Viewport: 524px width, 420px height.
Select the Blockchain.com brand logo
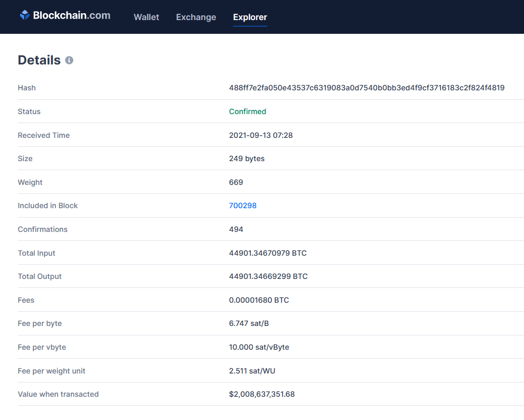[64, 15]
